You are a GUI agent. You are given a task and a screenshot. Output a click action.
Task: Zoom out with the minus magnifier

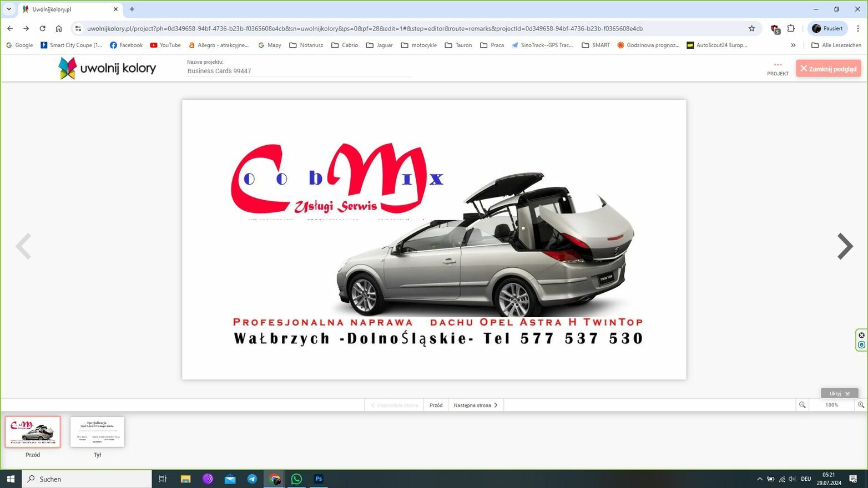(802, 405)
